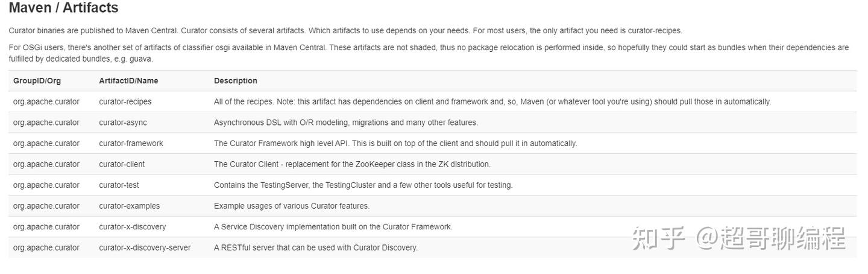The height and width of the screenshot is (274, 868).
Task: Click the Description column header
Action: tap(235, 81)
